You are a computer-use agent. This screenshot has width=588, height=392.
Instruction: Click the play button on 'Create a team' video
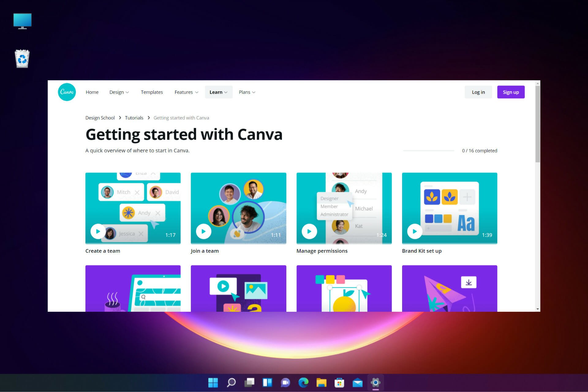pyautogui.click(x=97, y=231)
